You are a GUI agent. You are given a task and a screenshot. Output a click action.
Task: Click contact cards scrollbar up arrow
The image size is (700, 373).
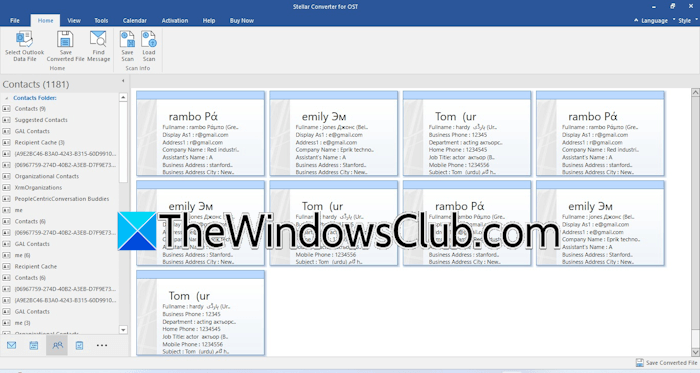695,92
